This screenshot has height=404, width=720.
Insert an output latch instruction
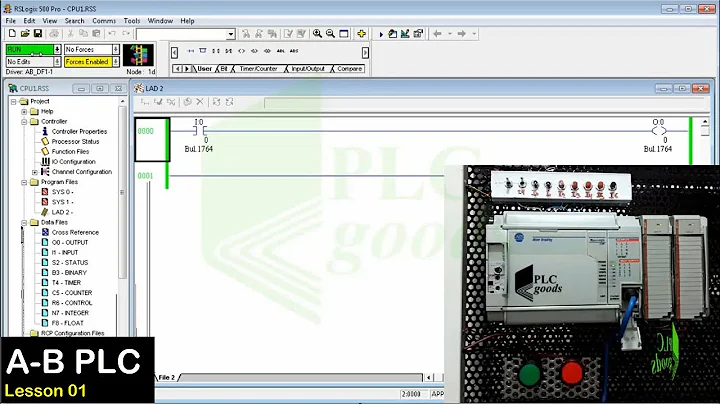(254, 51)
